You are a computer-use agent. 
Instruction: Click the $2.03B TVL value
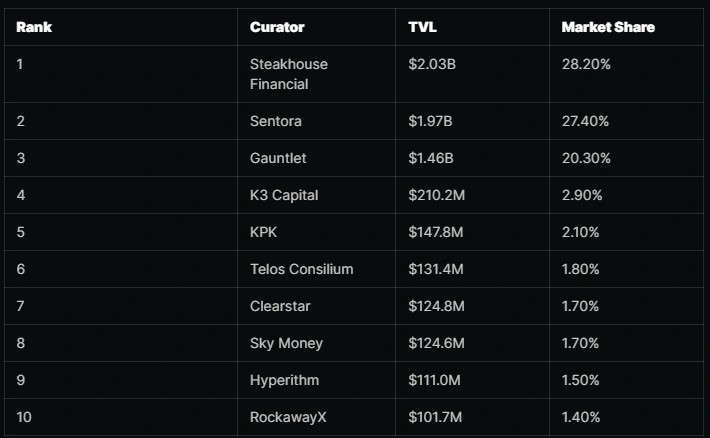(x=432, y=64)
